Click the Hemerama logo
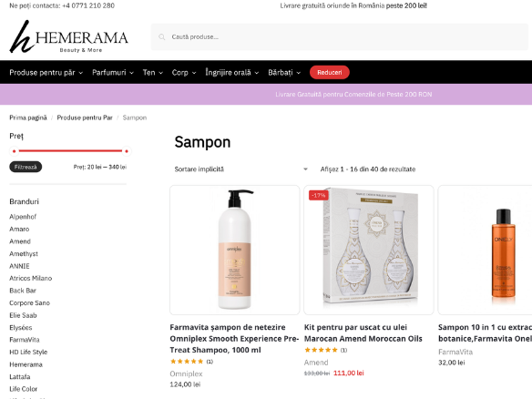This screenshot has width=532, height=399. click(x=68, y=36)
